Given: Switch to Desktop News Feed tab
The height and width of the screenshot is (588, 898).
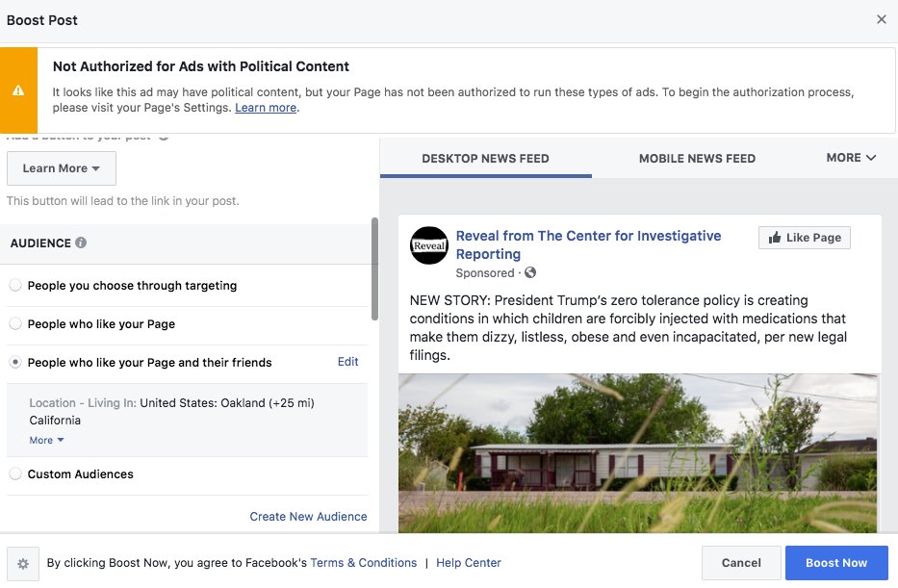Looking at the screenshot, I should (485, 159).
